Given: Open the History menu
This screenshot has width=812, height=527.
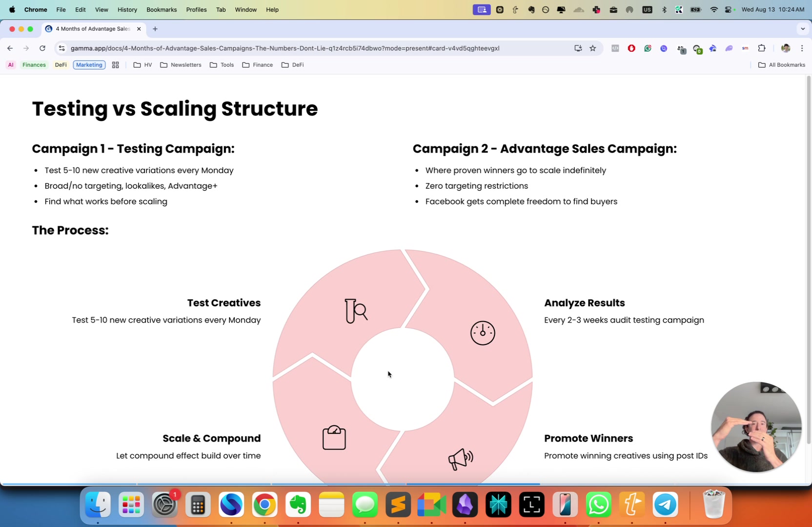Looking at the screenshot, I should pos(127,10).
